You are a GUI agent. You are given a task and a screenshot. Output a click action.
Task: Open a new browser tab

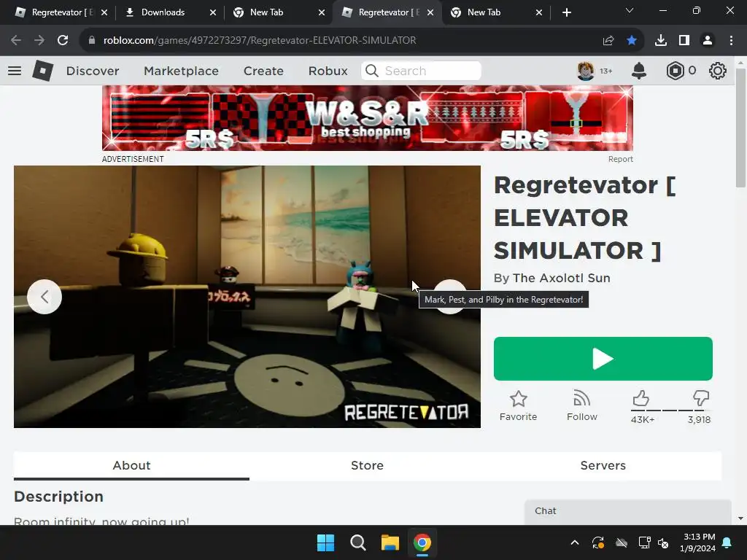click(566, 12)
